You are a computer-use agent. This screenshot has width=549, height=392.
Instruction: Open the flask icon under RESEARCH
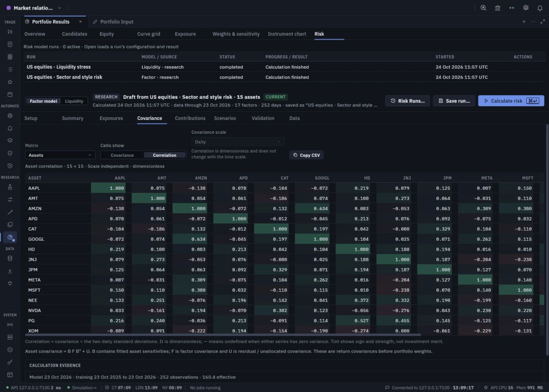click(x=10, y=187)
